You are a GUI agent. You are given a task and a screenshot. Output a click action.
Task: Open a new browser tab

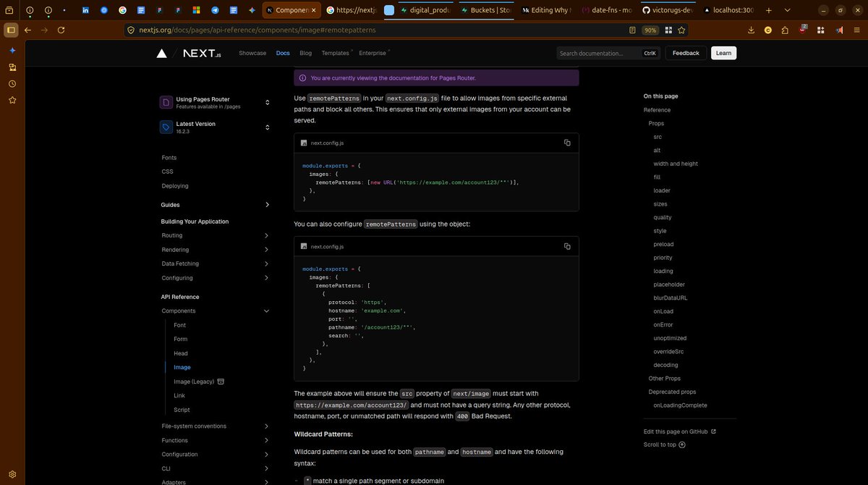pyautogui.click(x=768, y=11)
